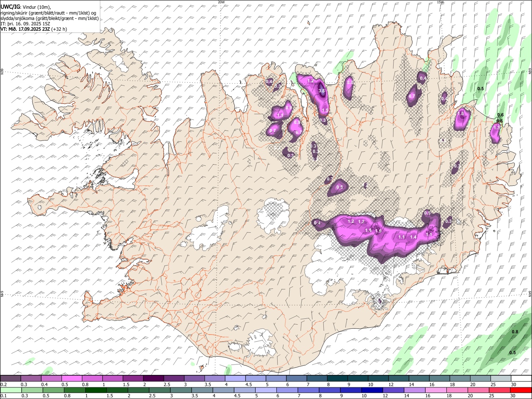Viewport: 532px width, 399px height.
Task: Click the 0.8 value in the offshore green rain band
Action: (515, 332)
